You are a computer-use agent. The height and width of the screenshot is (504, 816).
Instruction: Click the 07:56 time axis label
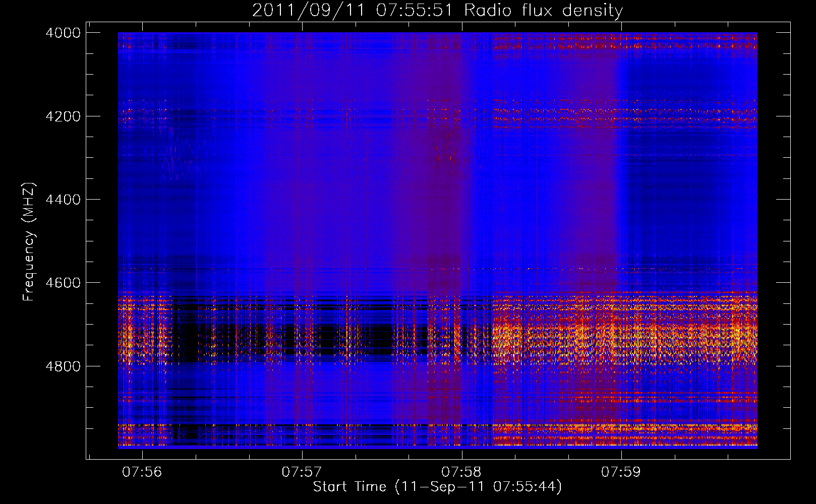142,472
